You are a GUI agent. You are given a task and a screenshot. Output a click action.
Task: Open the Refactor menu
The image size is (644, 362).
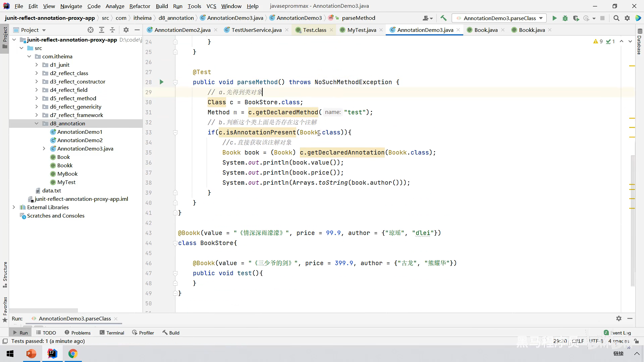click(x=140, y=6)
